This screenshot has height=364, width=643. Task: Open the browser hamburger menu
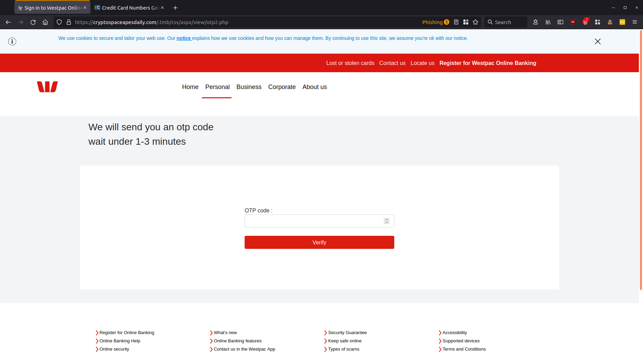tap(635, 22)
